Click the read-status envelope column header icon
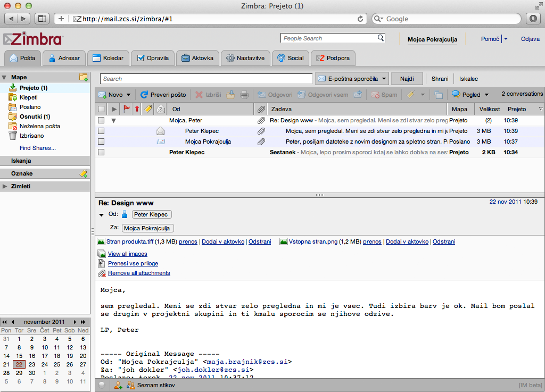545x392 pixels. coord(161,109)
